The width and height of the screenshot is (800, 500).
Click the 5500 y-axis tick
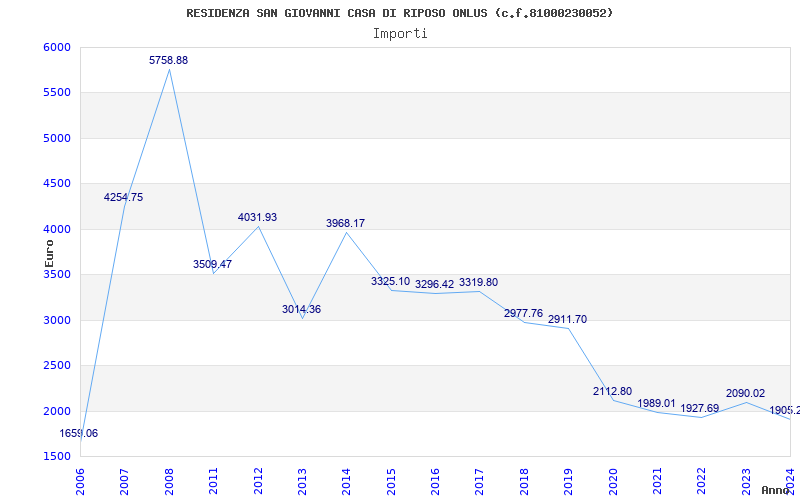[56, 93]
